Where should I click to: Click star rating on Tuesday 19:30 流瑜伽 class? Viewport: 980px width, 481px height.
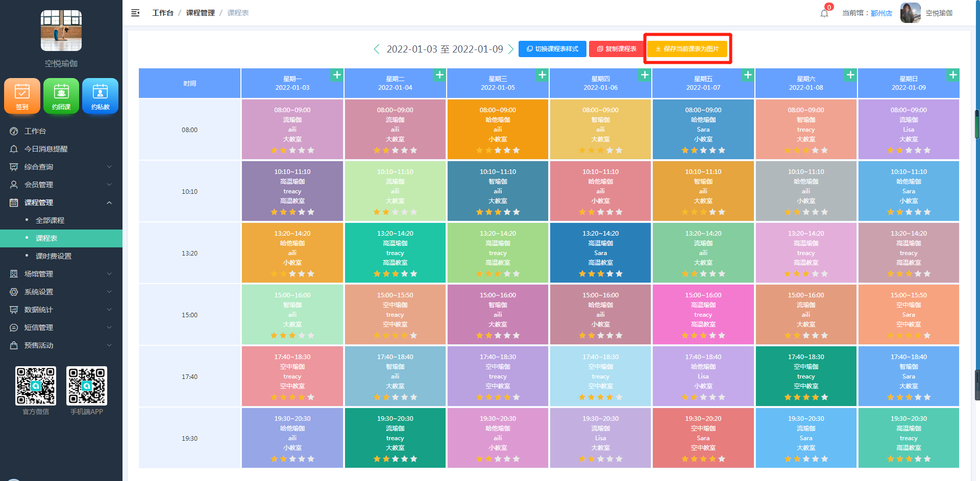pyautogui.click(x=395, y=459)
